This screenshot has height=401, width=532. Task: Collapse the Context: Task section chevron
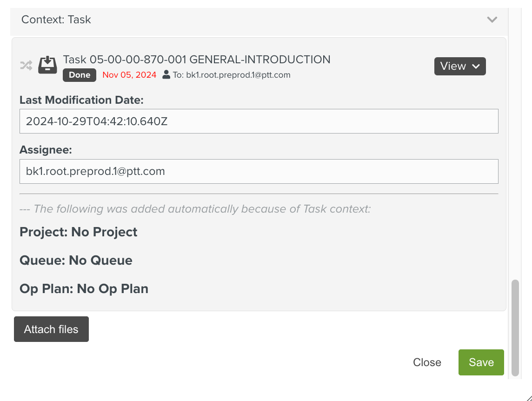[492, 20]
